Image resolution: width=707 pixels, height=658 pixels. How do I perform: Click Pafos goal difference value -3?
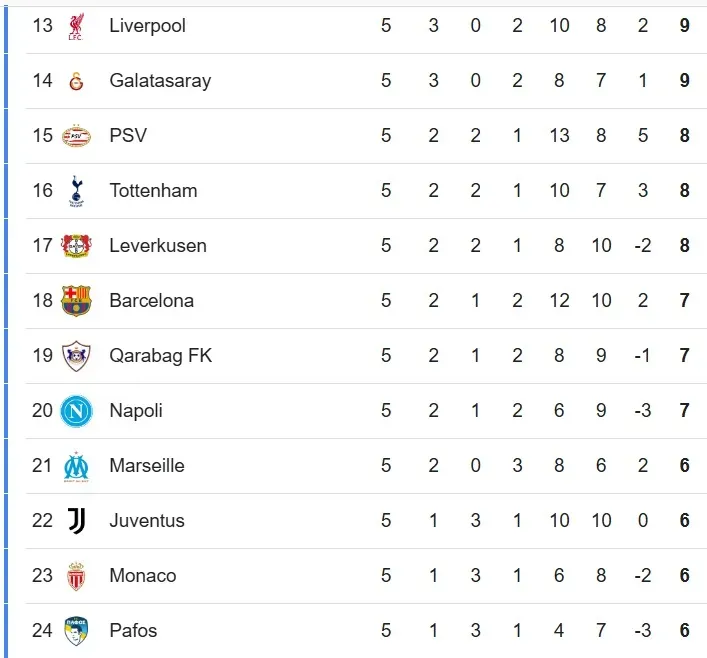[x=643, y=631]
